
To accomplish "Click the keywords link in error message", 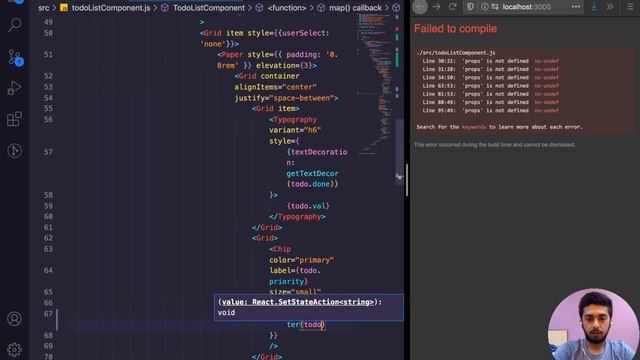I will [474, 127].
